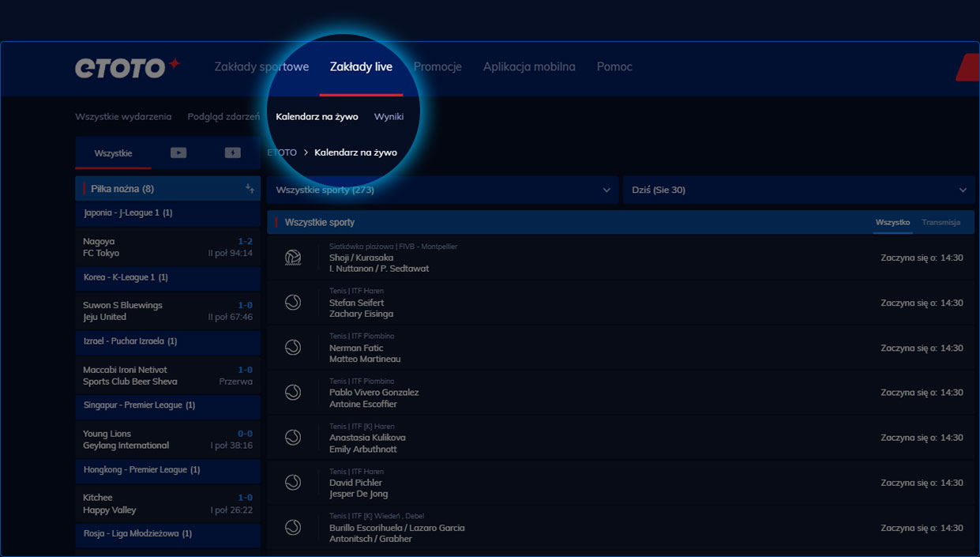Image resolution: width=980 pixels, height=557 pixels.
Task: Click I poł 26:22 match time
Action: tap(232, 510)
